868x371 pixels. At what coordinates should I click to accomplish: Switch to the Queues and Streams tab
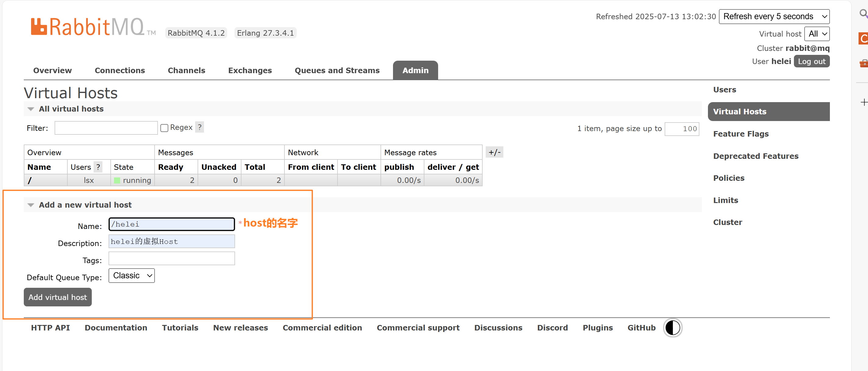pyautogui.click(x=337, y=70)
